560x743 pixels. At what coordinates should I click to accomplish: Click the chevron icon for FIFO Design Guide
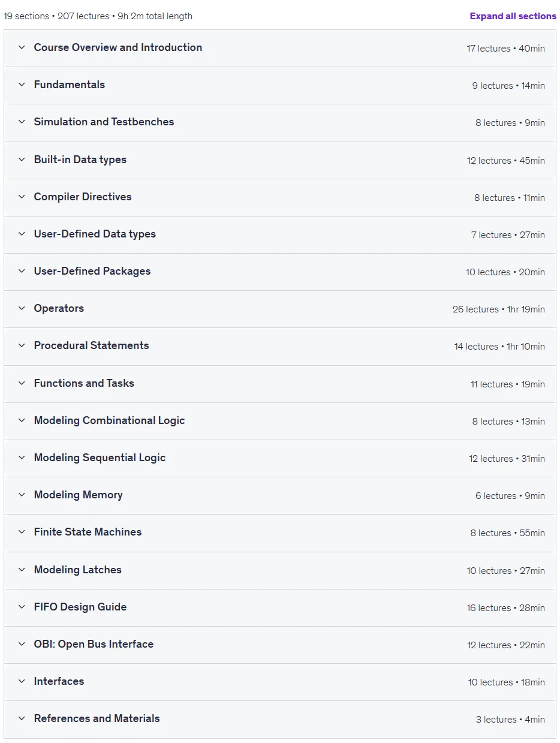(22, 607)
